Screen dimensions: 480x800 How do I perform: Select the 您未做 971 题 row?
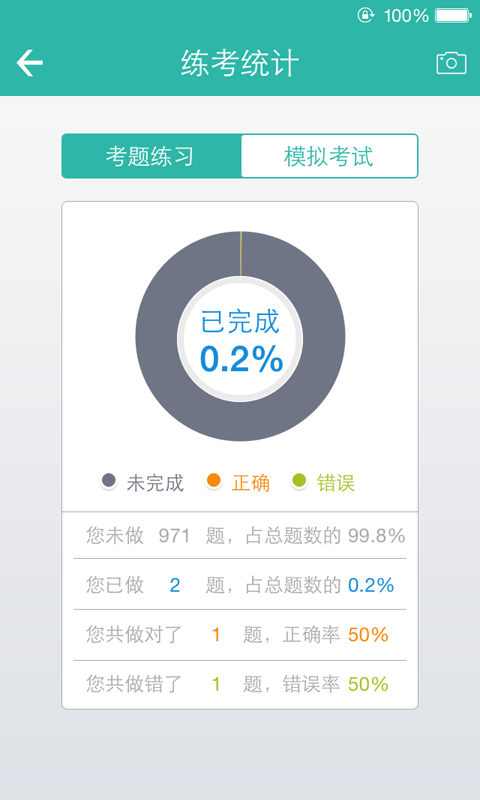coord(240,535)
